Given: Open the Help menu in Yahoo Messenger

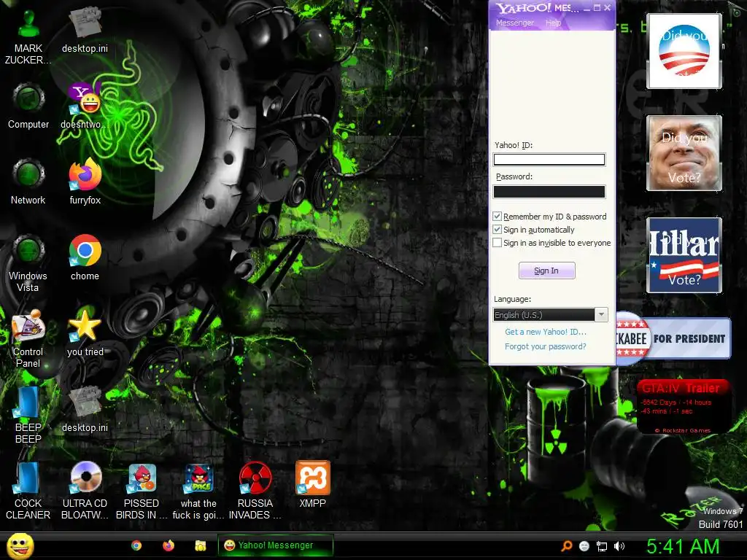Looking at the screenshot, I should click(x=553, y=23).
